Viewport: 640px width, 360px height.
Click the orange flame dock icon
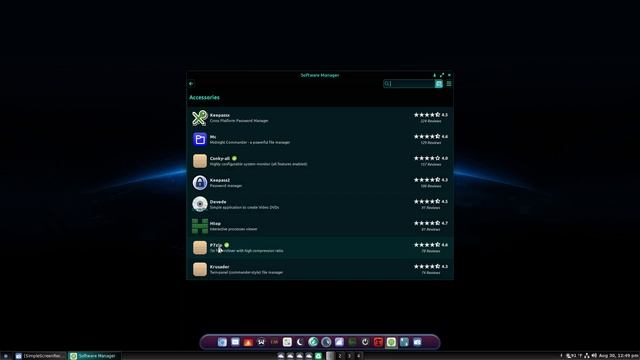[x=248, y=342]
